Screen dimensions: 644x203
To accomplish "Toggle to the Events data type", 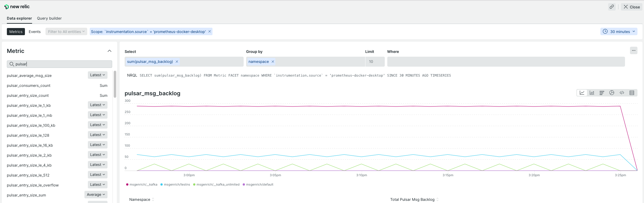I will (35, 32).
